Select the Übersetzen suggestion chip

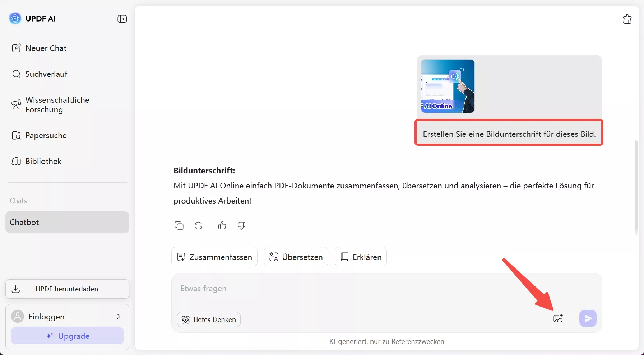click(x=296, y=257)
